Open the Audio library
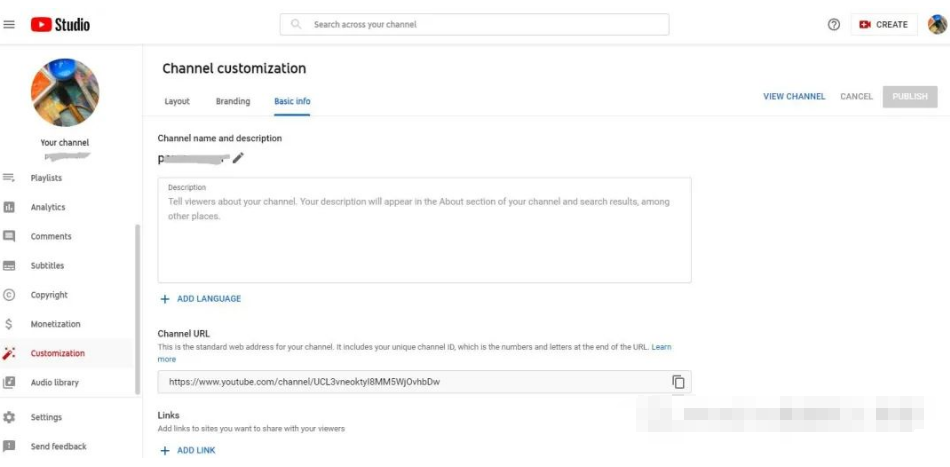 click(x=54, y=382)
